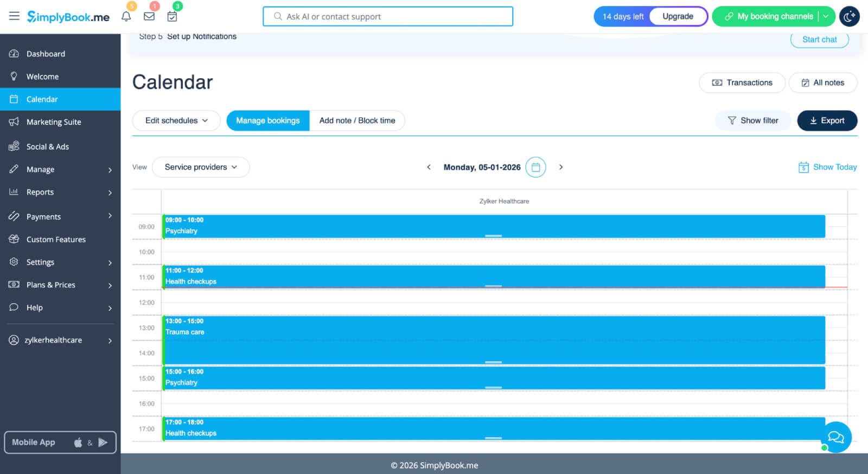Open the Transactions button
868x474 pixels.
[742, 82]
